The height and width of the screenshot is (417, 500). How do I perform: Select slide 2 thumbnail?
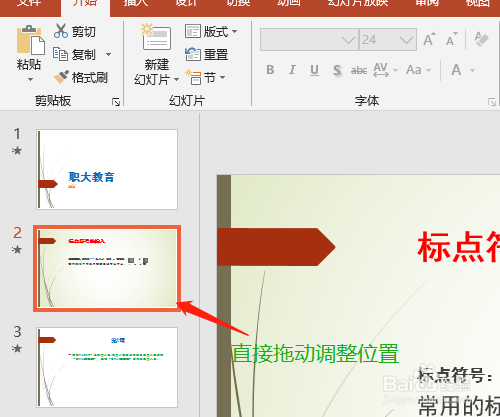click(x=107, y=268)
